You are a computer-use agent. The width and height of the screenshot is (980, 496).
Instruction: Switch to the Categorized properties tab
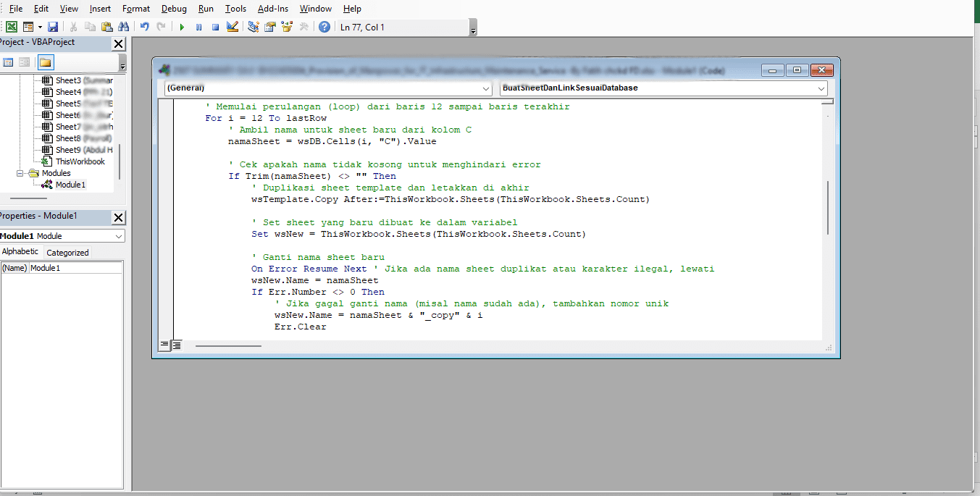[x=67, y=253]
